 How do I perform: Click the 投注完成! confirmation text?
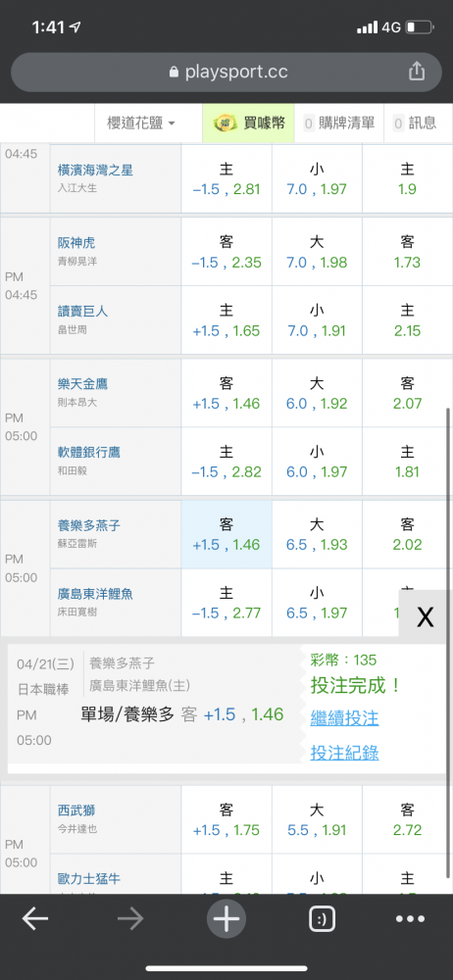tap(355, 686)
